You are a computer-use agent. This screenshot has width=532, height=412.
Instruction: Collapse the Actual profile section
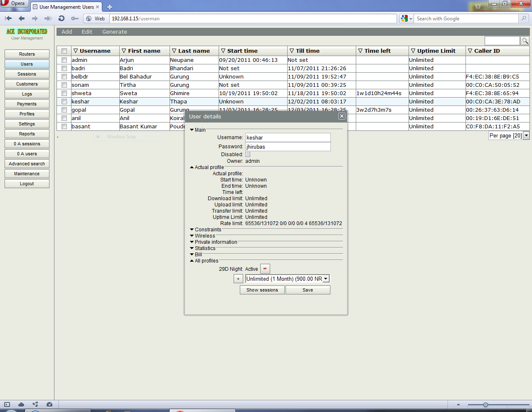click(207, 167)
